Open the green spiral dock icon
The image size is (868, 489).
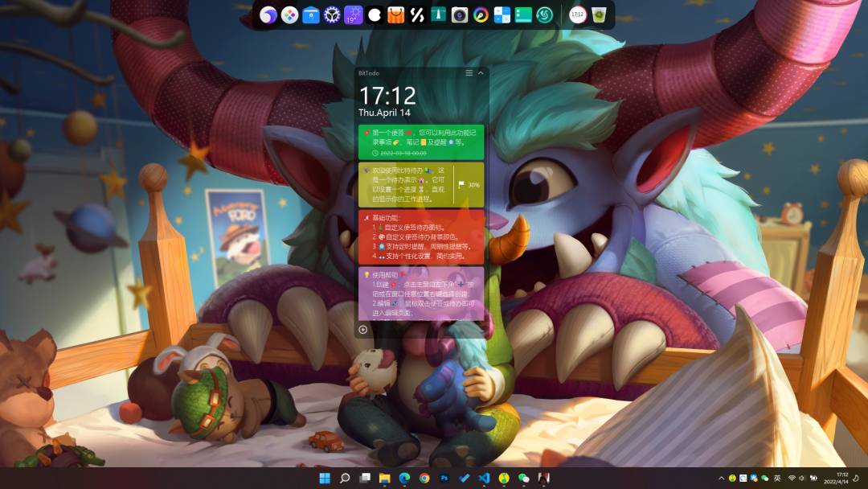[544, 15]
